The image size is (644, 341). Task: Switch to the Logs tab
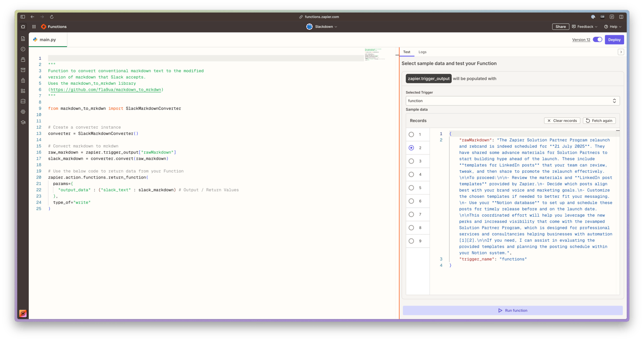[x=422, y=52]
